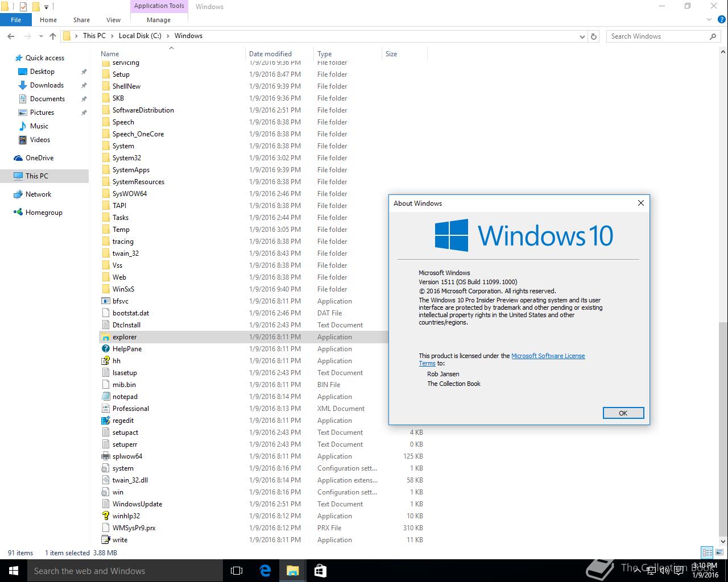Click the File Explorer taskbar icon
This screenshot has width=728, height=582.
point(293,571)
